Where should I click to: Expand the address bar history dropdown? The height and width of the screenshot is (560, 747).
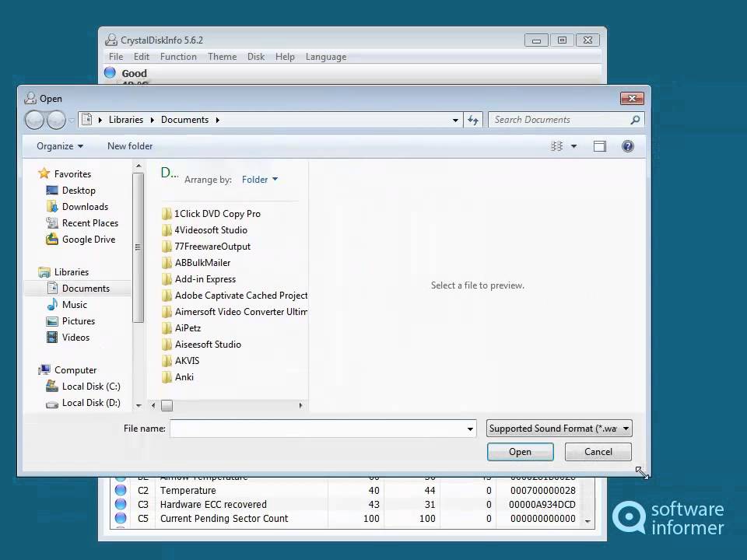pyautogui.click(x=455, y=120)
